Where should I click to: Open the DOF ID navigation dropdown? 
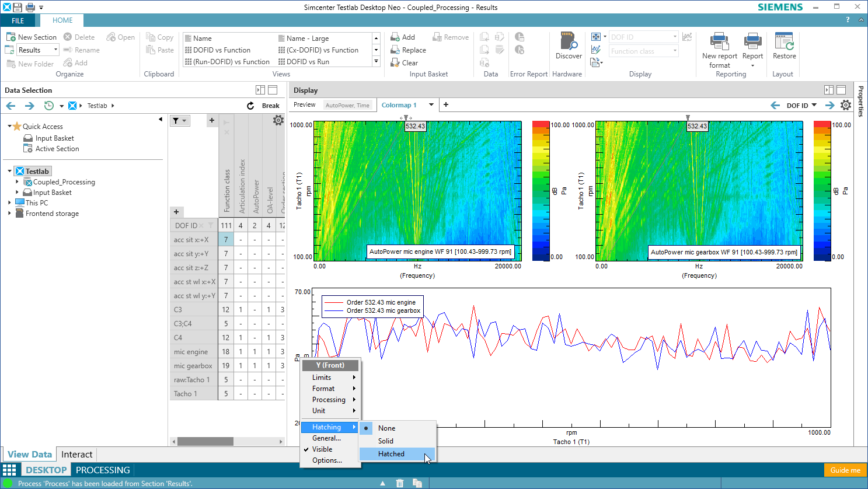coord(814,105)
